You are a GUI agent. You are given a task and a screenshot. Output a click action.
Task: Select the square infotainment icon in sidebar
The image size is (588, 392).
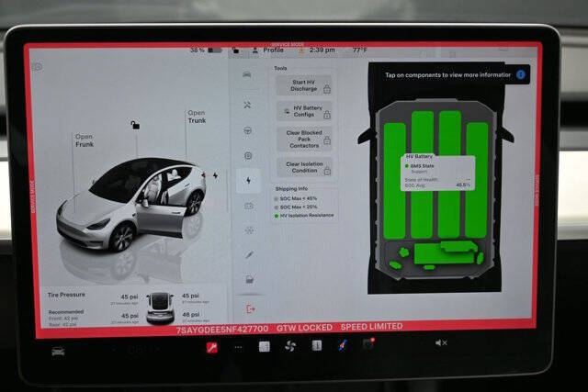[248, 155]
